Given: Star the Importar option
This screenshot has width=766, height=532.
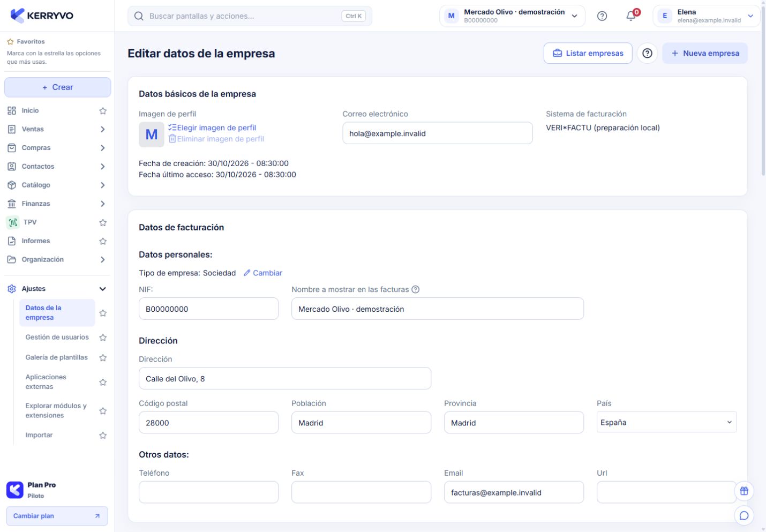Looking at the screenshot, I should [x=103, y=436].
